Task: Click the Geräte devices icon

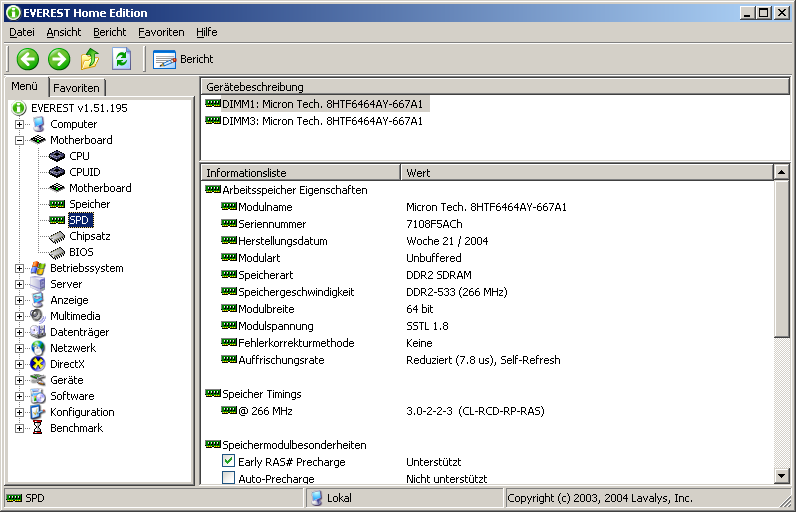Action: [38, 380]
